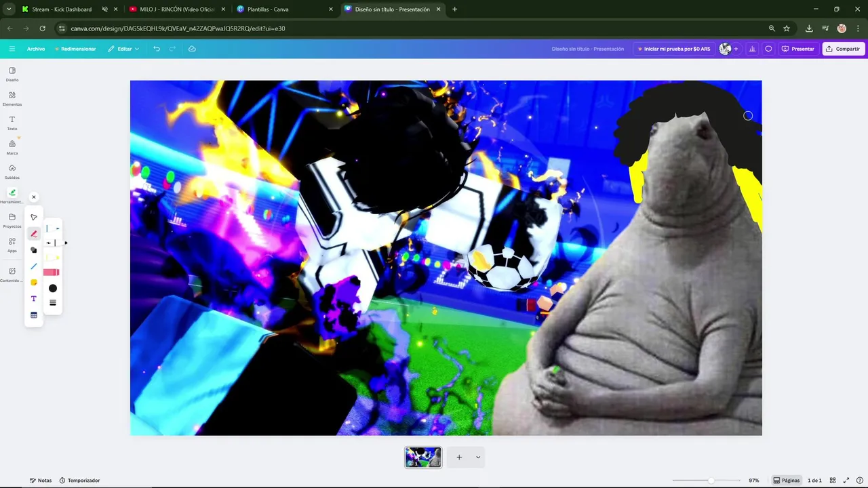
Task: Open the Texto sidebar panel
Action: [x=12, y=123]
